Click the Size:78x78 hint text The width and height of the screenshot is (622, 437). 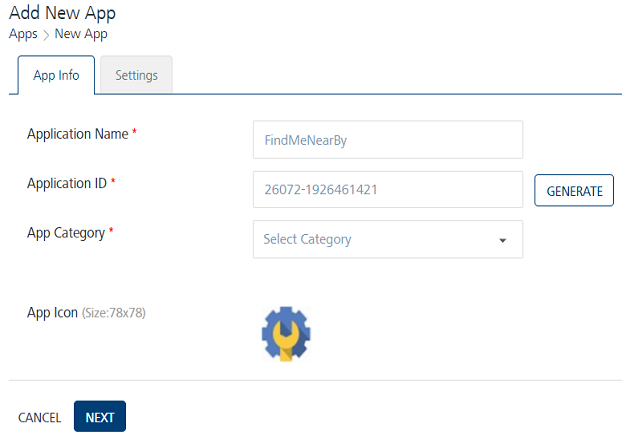click(114, 313)
